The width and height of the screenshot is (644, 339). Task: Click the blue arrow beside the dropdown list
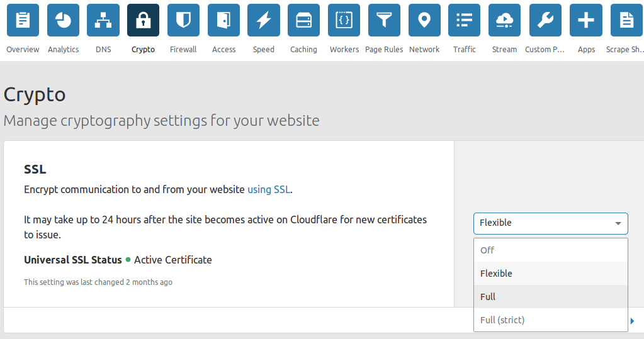(x=633, y=321)
